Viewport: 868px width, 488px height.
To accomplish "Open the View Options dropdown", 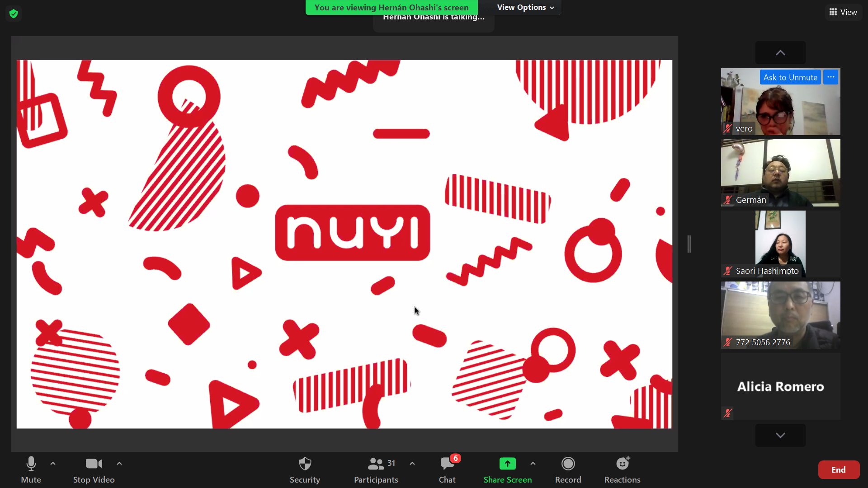I will click(526, 7).
